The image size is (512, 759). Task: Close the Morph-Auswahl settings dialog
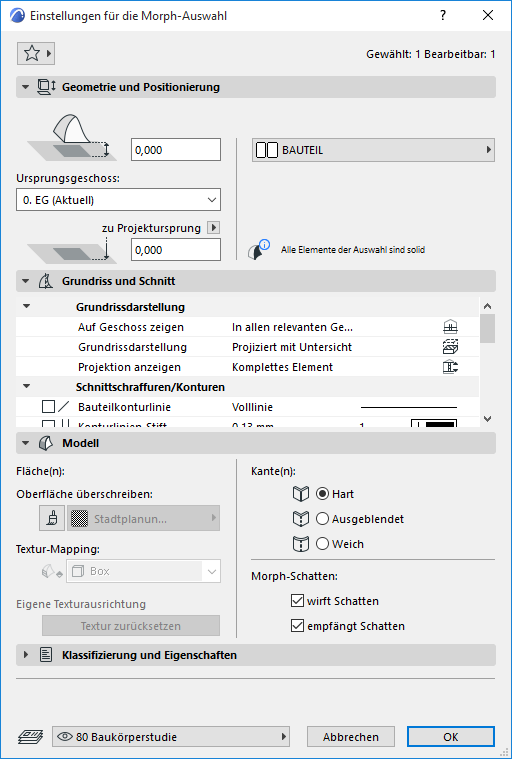[488, 15]
